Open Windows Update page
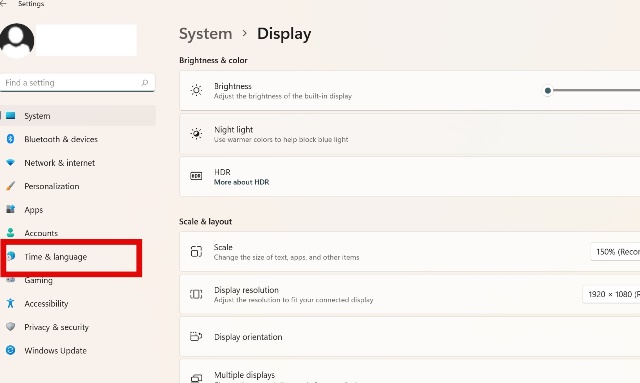 pyautogui.click(x=78, y=350)
